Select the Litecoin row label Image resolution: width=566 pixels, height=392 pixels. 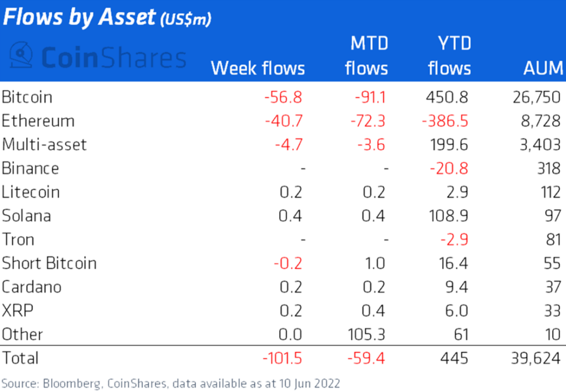click(x=31, y=192)
